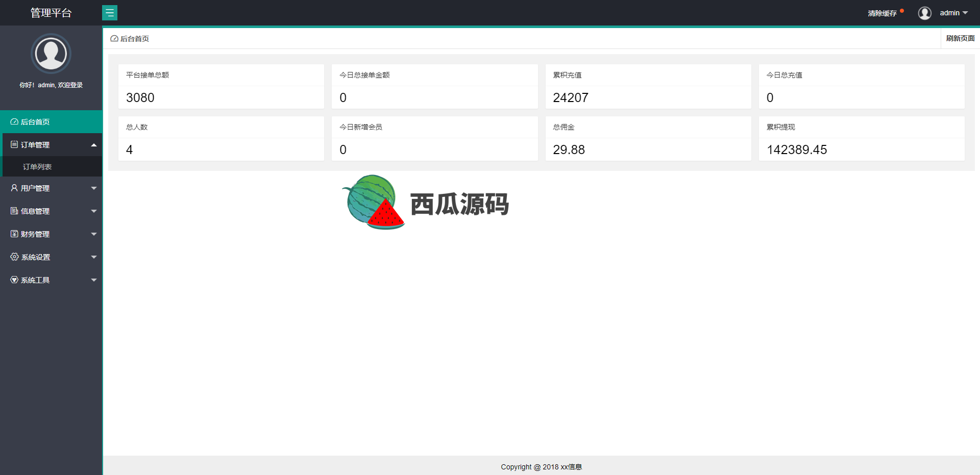Click the 信息管理 document icon
The width and height of the screenshot is (980, 475).
point(14,211)
